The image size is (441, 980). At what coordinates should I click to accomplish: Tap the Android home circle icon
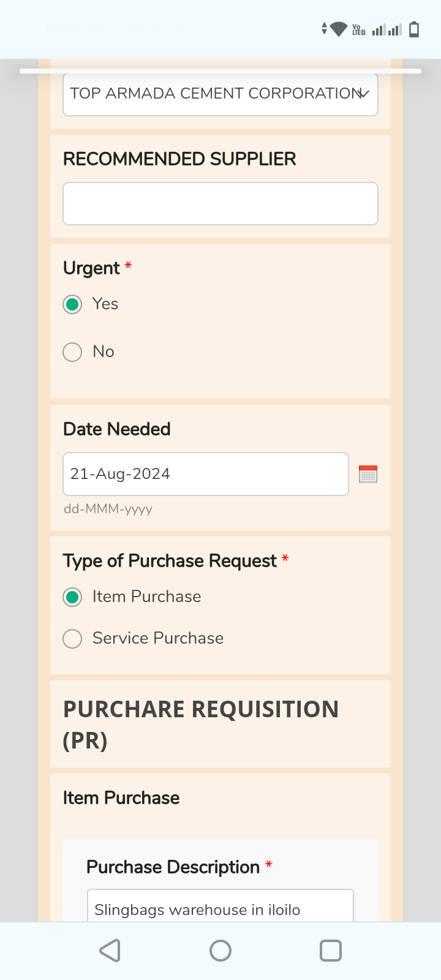221,951
